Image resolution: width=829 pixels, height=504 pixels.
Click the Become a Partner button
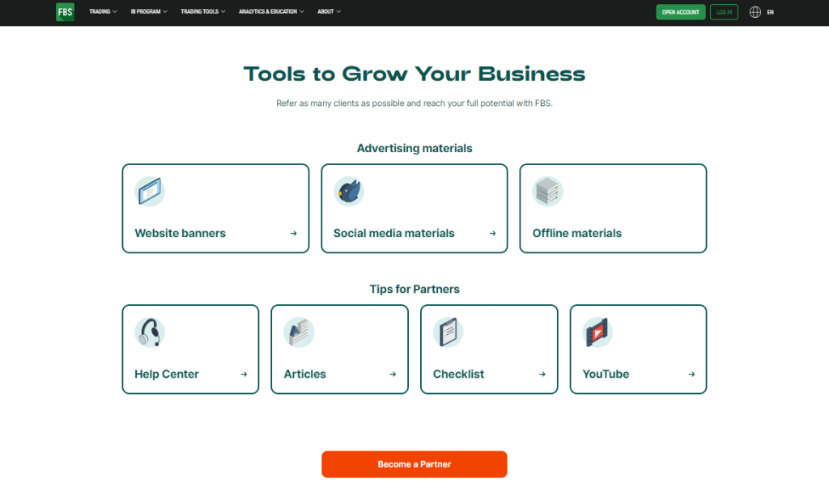click(414, 464)
